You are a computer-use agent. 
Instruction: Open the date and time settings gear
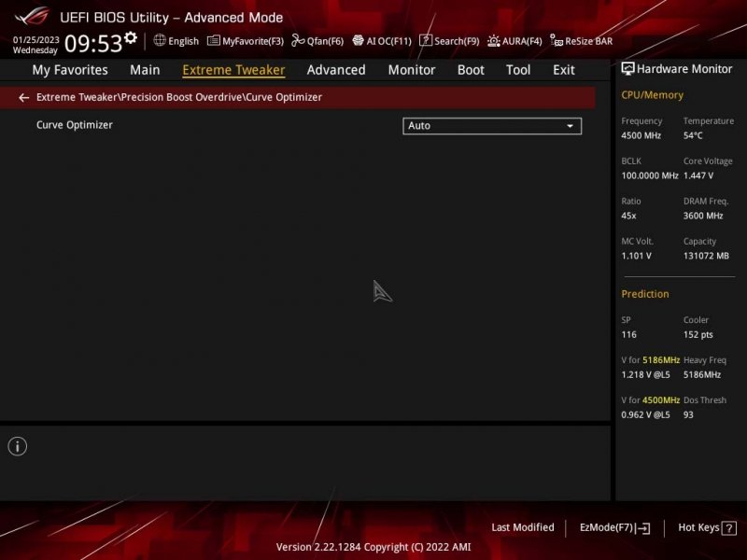131,38
